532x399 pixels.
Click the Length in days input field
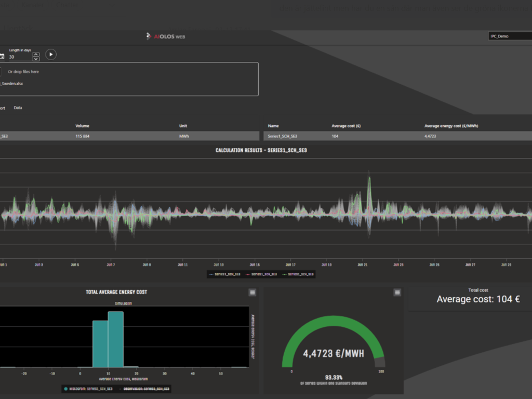pos(20,57)
